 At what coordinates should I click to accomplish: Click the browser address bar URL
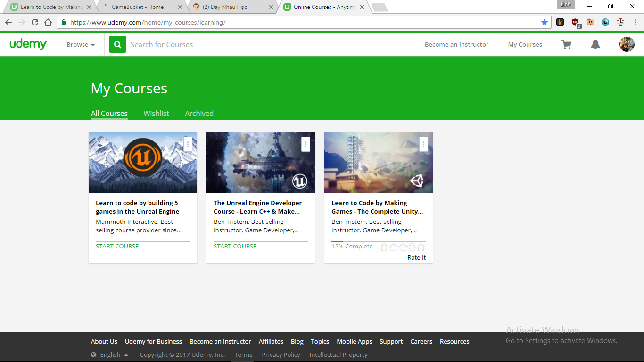(x=148, y=22)
